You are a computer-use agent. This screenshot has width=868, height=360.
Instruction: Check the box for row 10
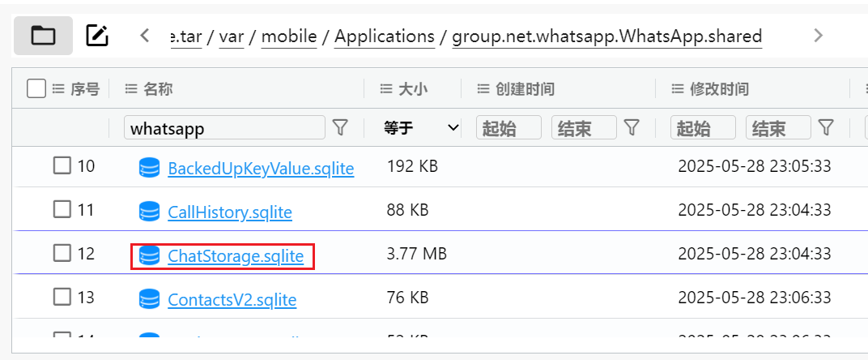[x=62, y=166]
